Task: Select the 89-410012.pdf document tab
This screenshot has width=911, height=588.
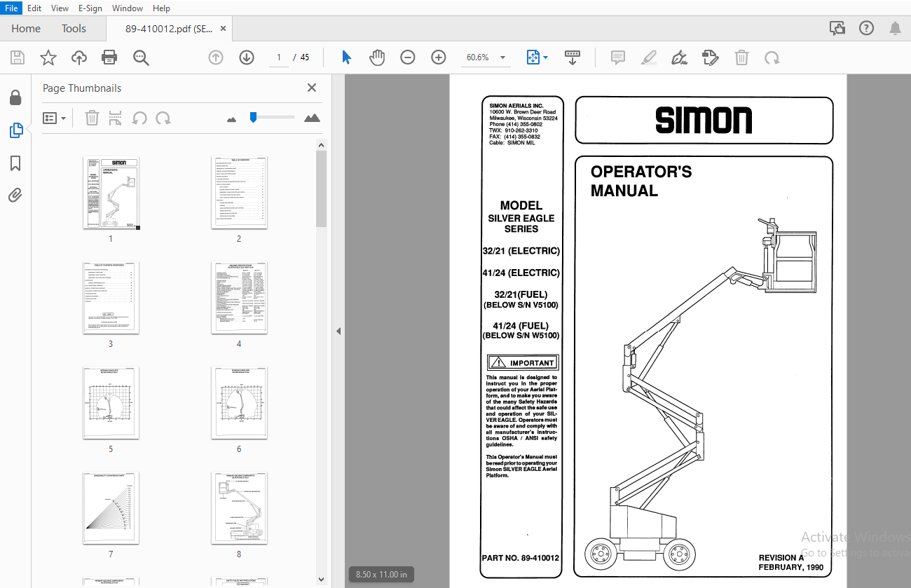Action: pyautogui.click(x=168, y=29)
